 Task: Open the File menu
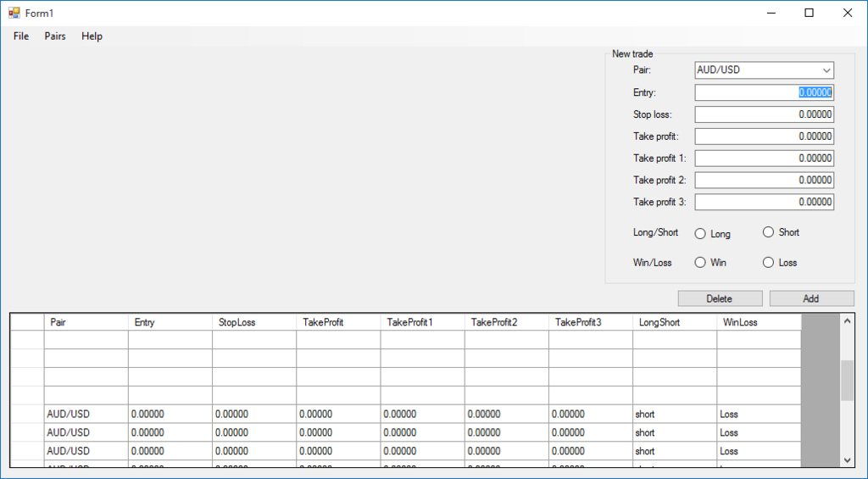21,36
